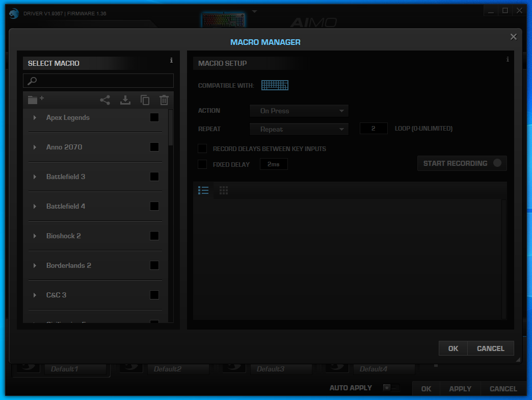Open Select Macro info icon
Screen dimensions: 532x400
[x=171, y=60]
